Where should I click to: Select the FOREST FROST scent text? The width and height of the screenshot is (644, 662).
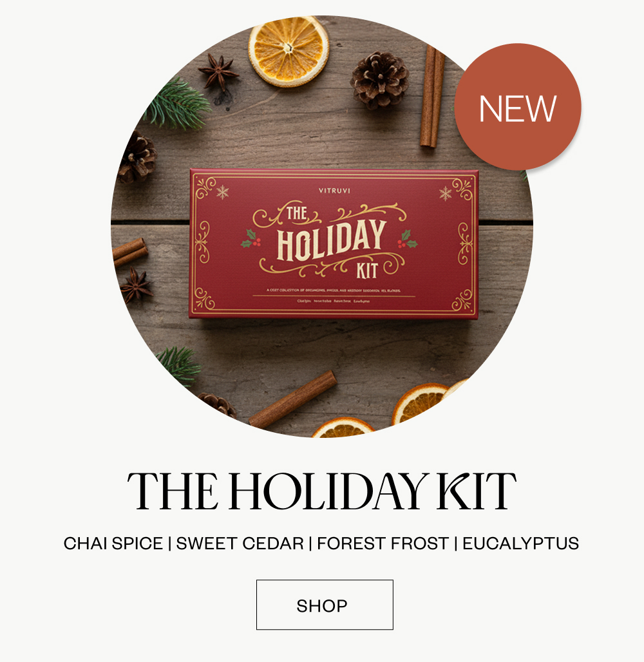pos(383,544)
